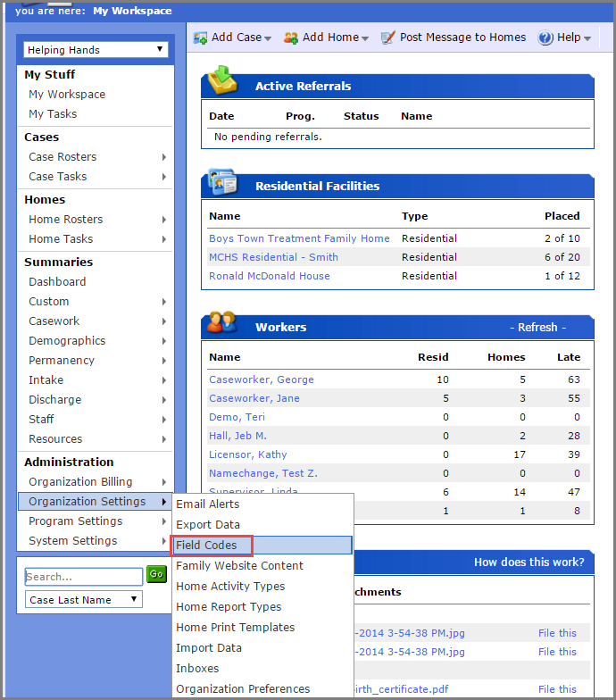Click the Placed column header
This screenshot has height=700, width=616.
click(562, 216)
